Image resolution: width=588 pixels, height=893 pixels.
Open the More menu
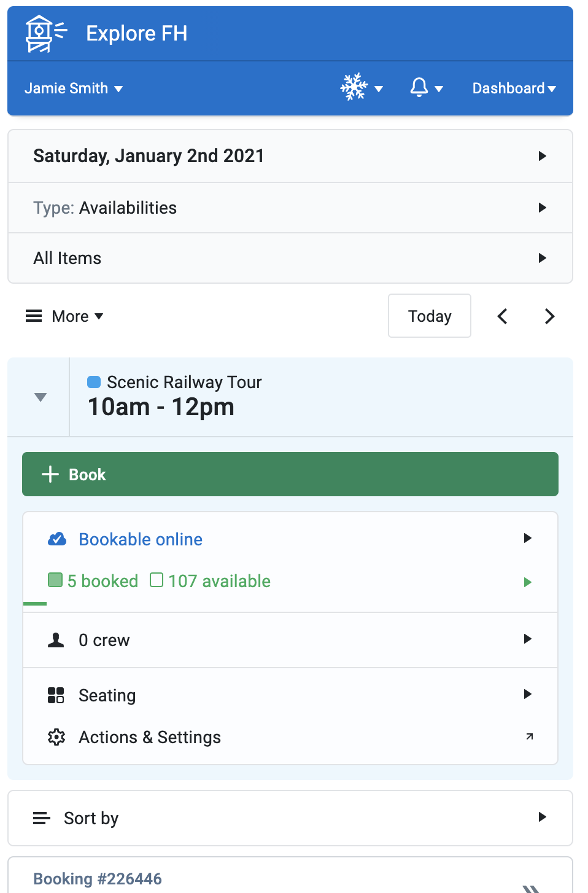coord(64,316)
